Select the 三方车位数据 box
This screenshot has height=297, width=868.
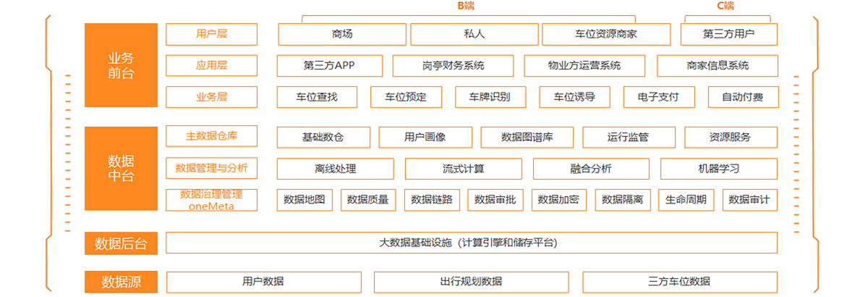click(x=680, y=282)
